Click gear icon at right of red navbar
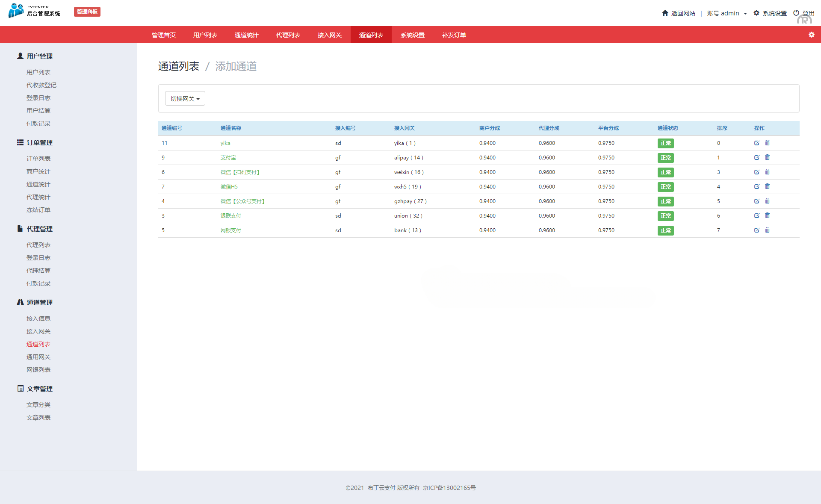Viewport: 821px width, 504px height. pos(811,35)
